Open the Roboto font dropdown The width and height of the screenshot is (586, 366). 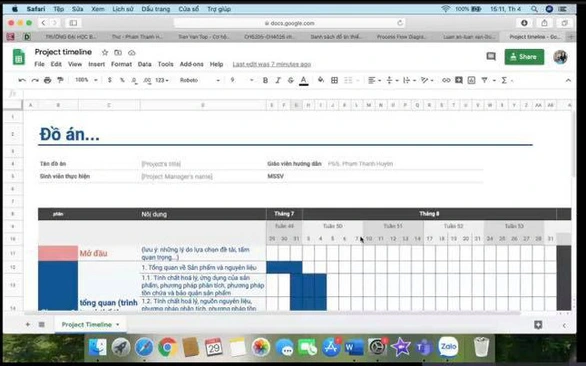coord(200,80)
